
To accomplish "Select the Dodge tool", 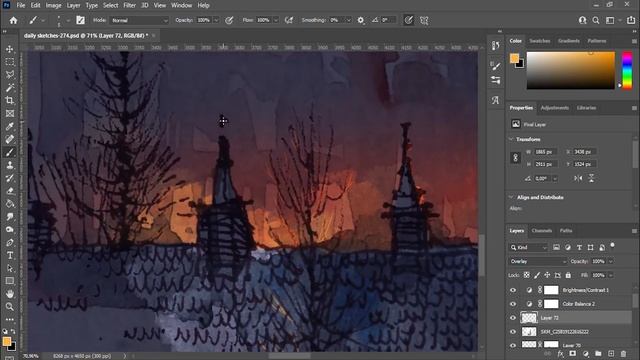I will pos(10,230).
